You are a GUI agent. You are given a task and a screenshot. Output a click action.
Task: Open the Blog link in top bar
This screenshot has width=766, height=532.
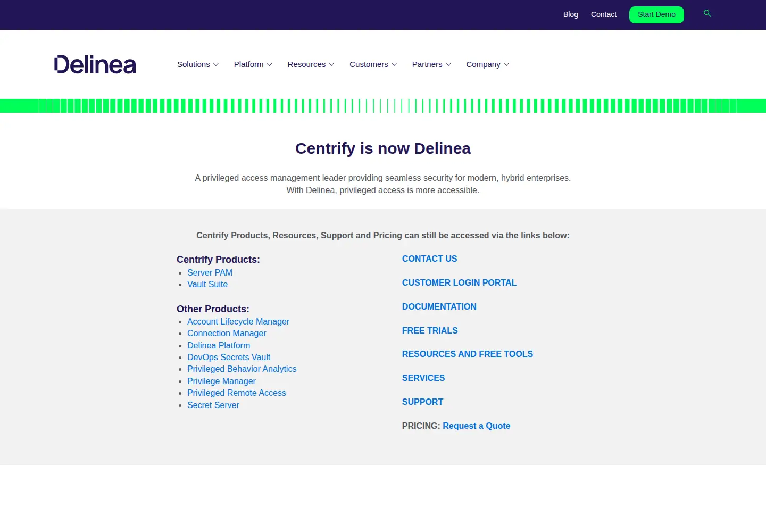point(571,14)
